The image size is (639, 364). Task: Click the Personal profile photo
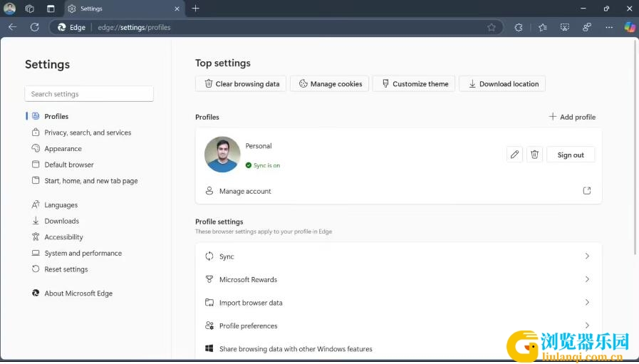click(222, 155)
